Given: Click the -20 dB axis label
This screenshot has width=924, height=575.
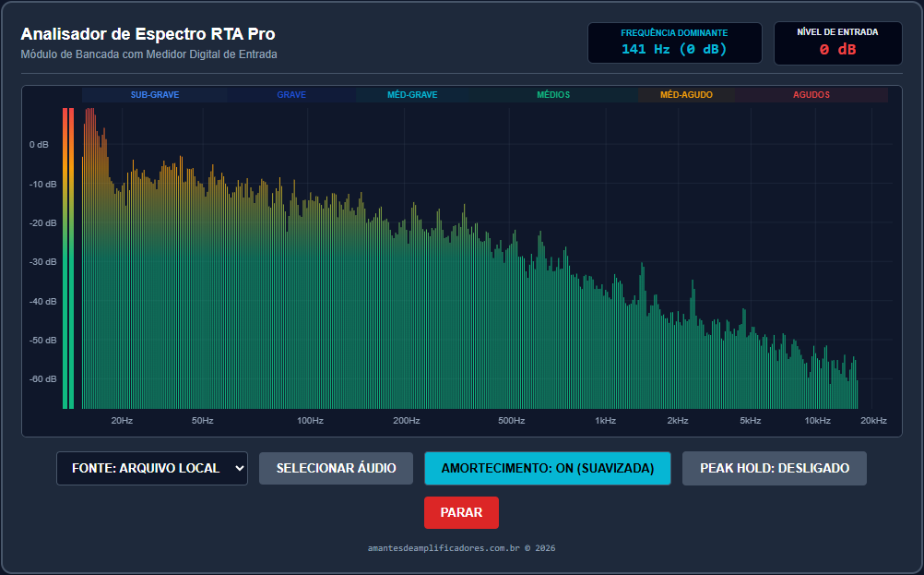Looking at the screenshot, I should coord(42,223).
